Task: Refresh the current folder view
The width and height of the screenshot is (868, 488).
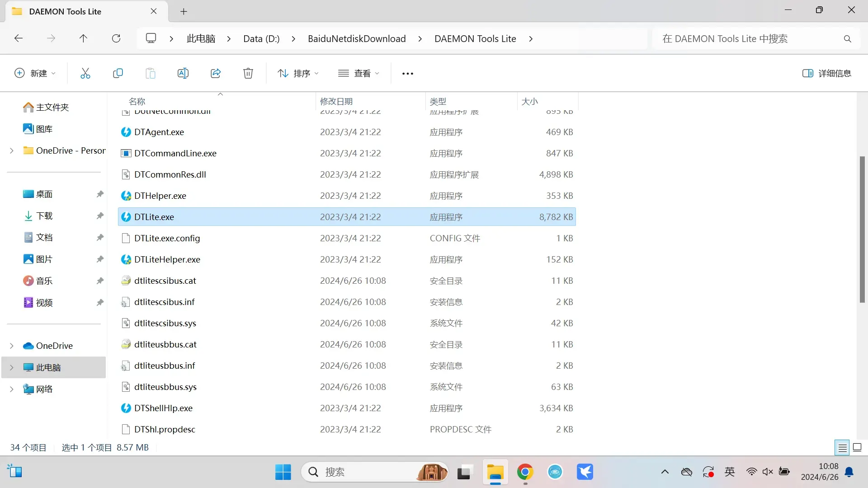Action: (x=116, y=38)
